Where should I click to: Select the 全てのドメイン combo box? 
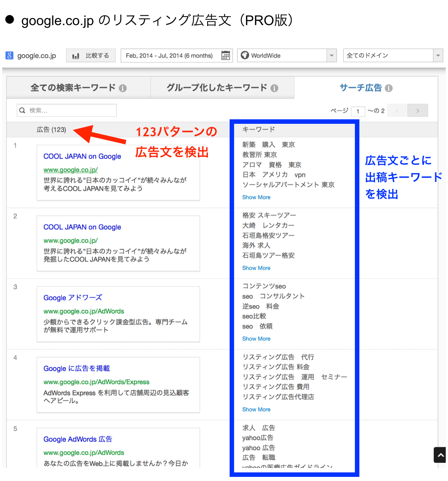click(x=393, y=55)
